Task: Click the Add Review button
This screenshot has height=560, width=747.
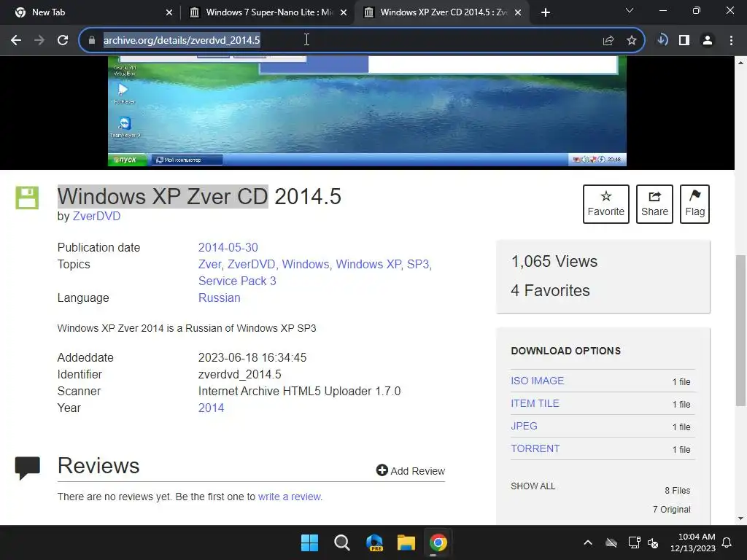Action: tap(411, 471)
